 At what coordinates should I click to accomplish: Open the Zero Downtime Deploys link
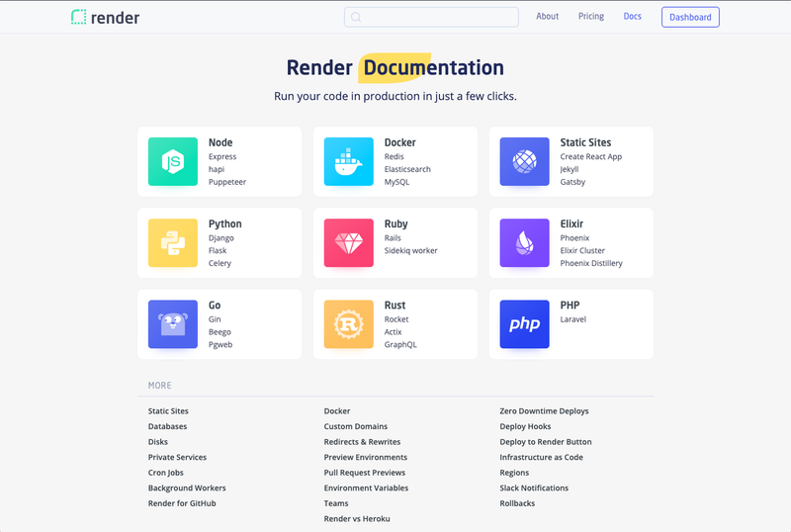pyautogui.click(x=544, y=410)
